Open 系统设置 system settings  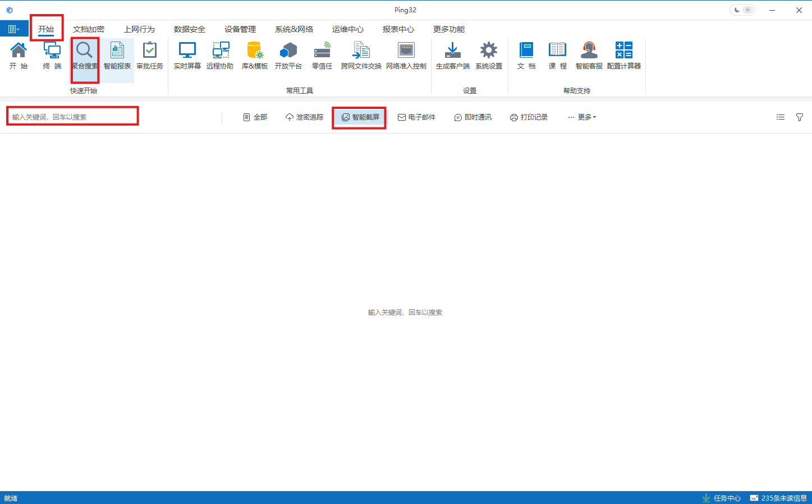coord(488,55)
